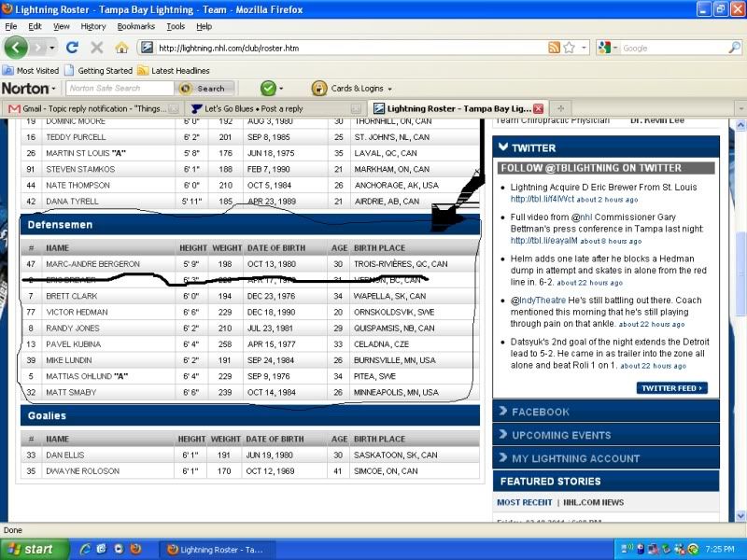The image size is (747, 560).
Task: Stop loading with the X icon
Action: [x=97, y=48]
